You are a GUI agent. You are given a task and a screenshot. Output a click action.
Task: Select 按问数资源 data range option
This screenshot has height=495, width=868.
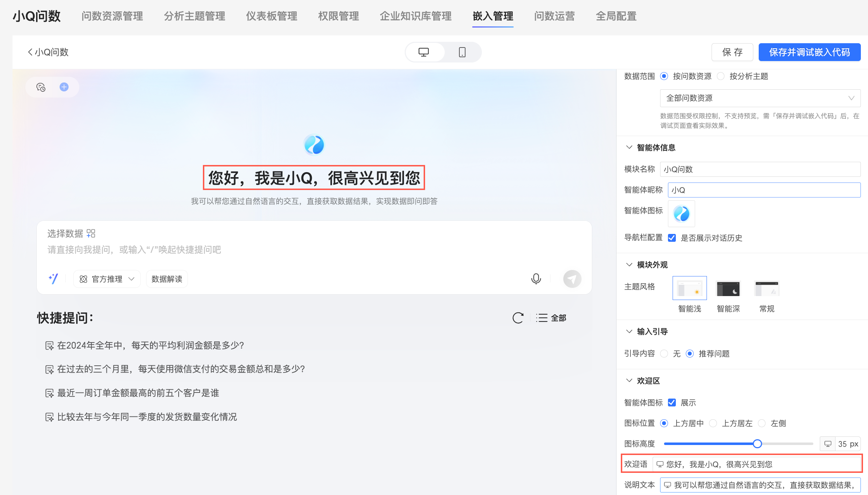coord(664,76)
